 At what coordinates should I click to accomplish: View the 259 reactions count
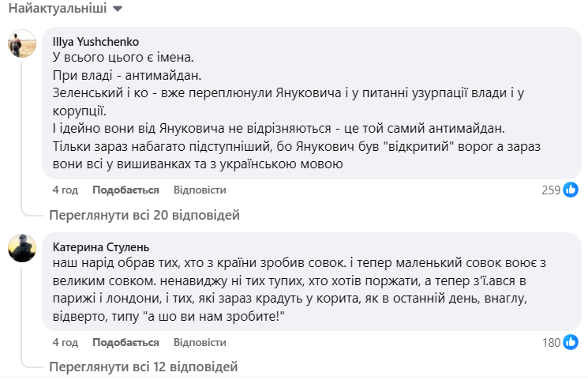coord(550,190)
